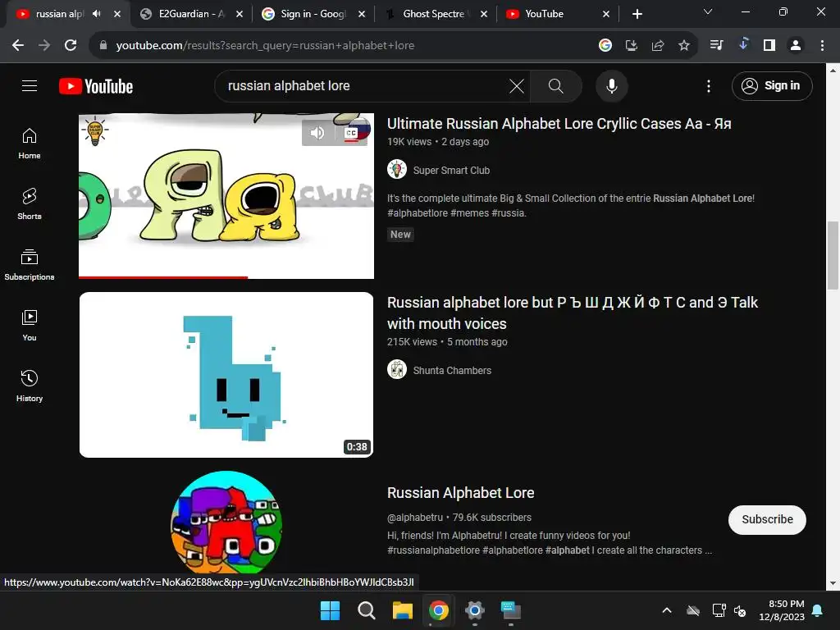
Task: Clear the search query with X
Action: coord(517,85)
